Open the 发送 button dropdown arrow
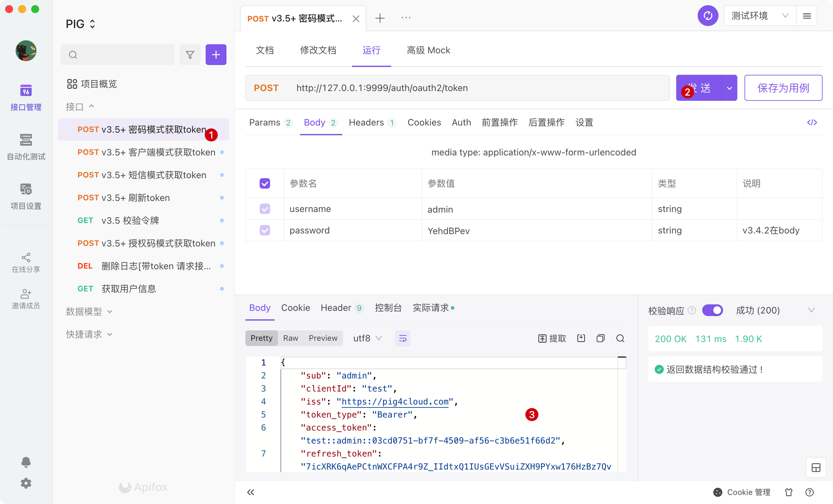 [x=729, y=88]
